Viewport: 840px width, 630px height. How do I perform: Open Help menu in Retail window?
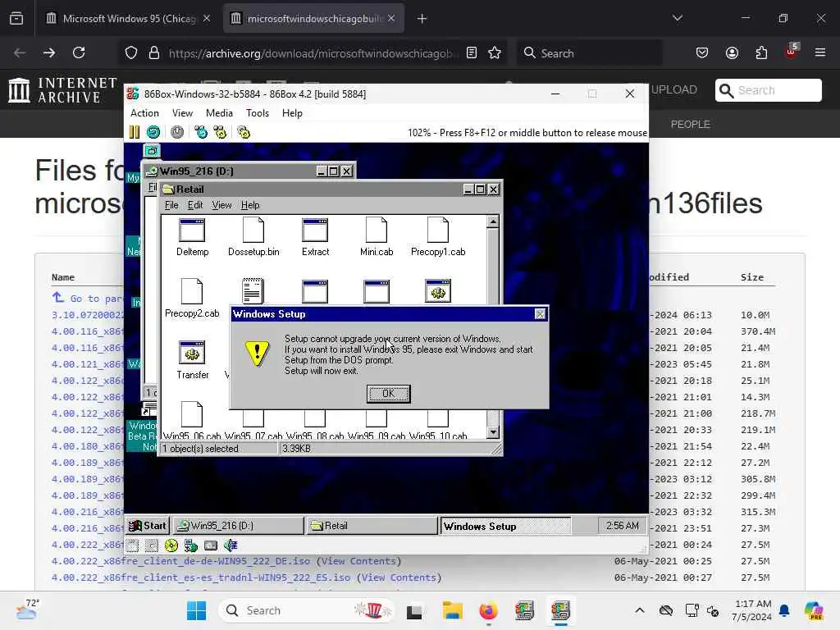pos(250,205)
